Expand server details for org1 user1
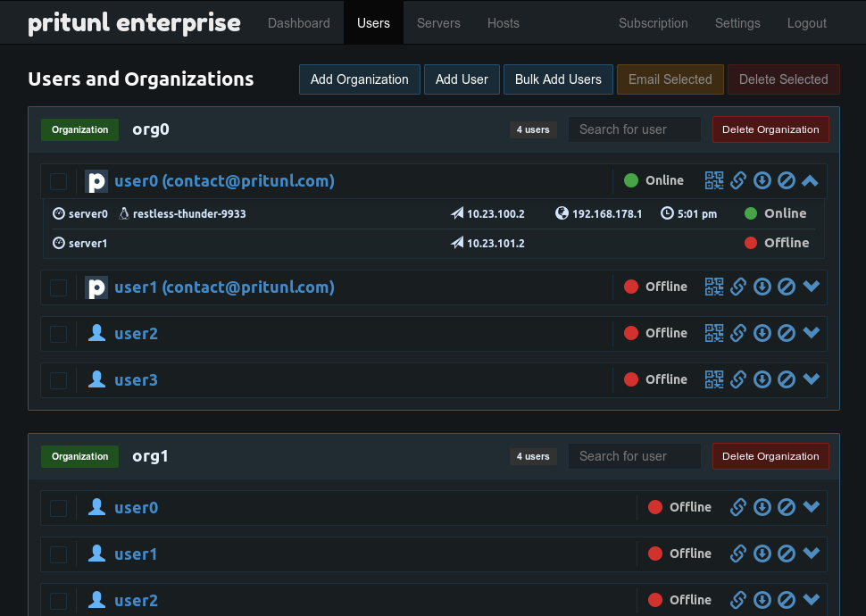The image size is (866, 616). [x=812, y=553]
